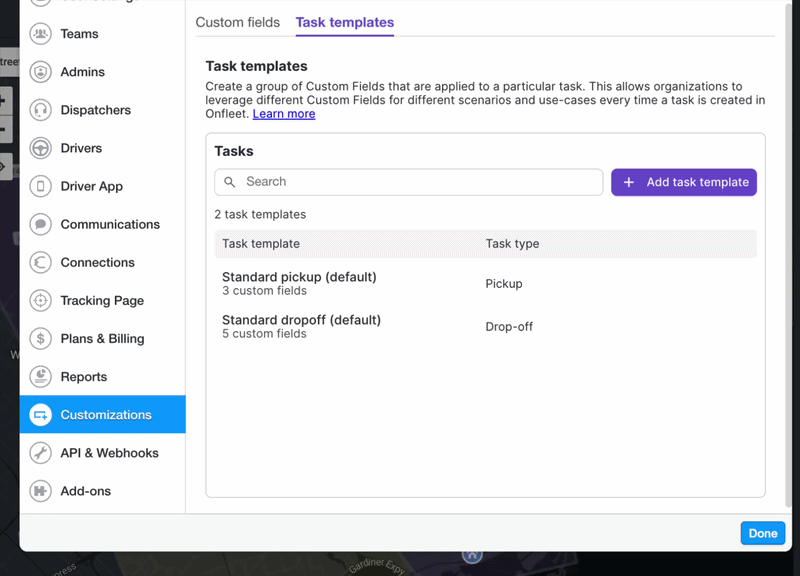Click the home marker on the map
This screenshot has height=576, width=800.
472,555
